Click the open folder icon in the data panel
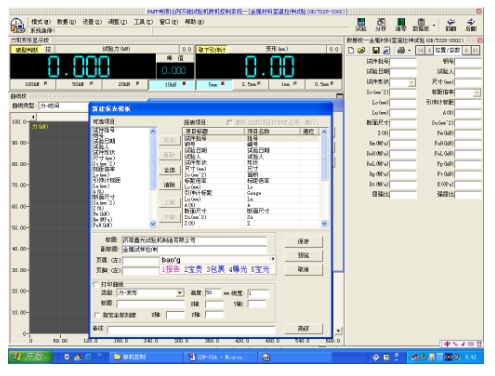The height and width of the screenshot is (376, 495). pyautogui.click(x=361, y=50)
